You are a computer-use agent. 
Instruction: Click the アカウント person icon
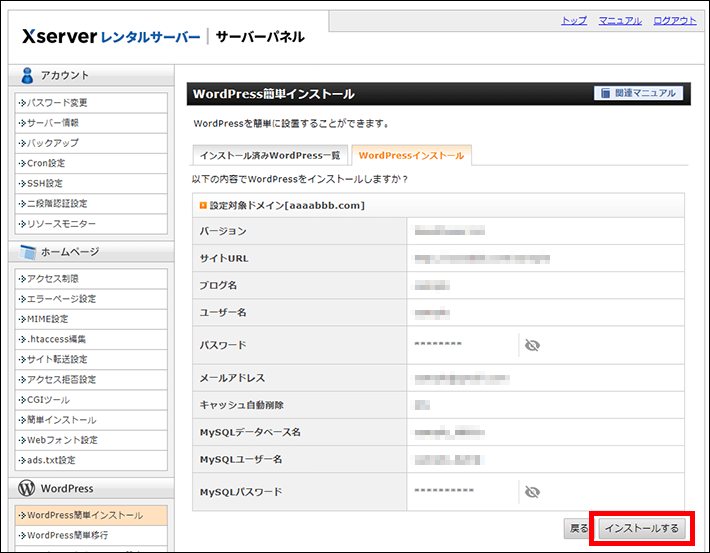click(27, 76)
